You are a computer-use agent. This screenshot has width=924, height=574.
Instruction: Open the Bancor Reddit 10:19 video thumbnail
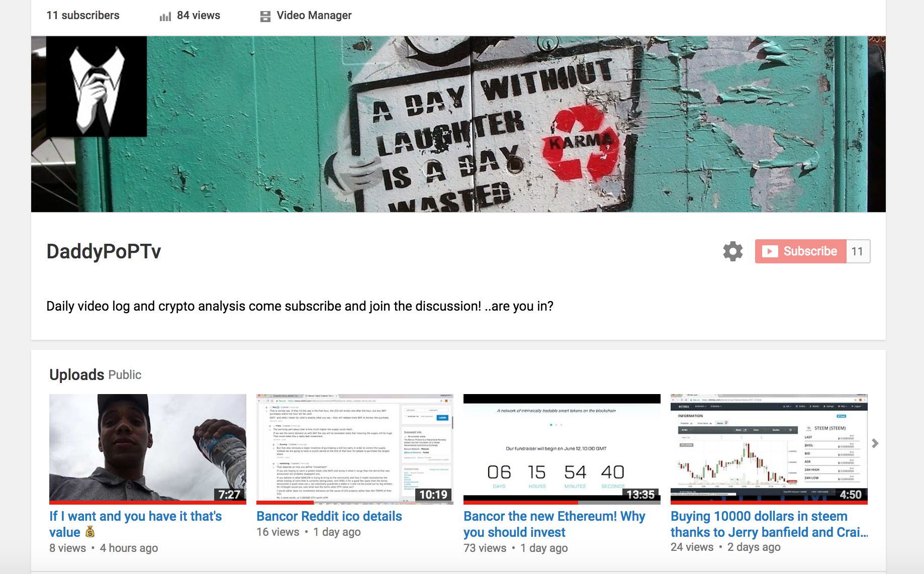(355, 449)
